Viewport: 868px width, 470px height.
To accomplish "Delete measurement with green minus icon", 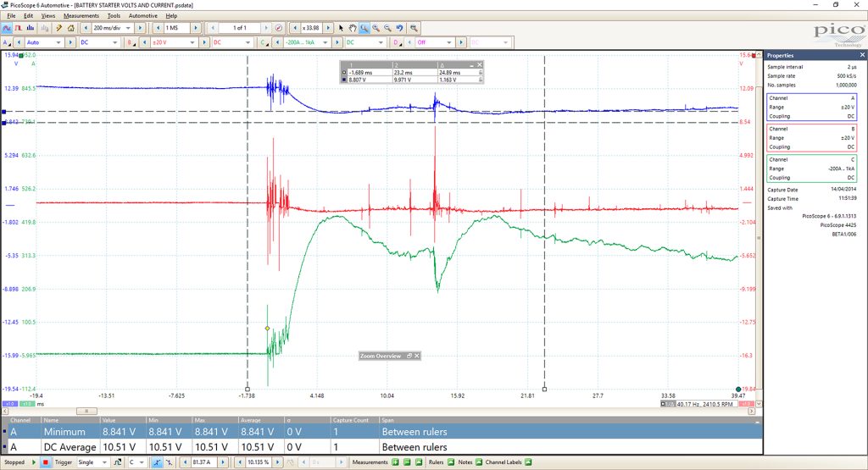I will pos(407,462).
